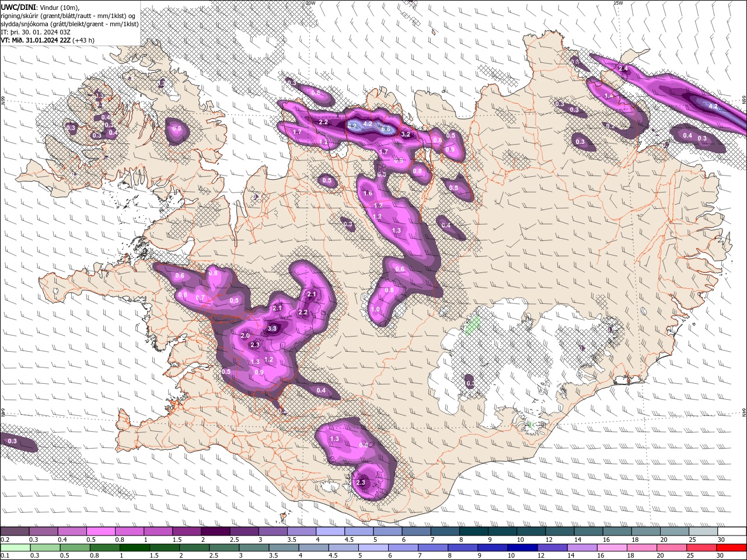Click the darkest purple swatch between 0.2 and 0.3 on the upper scale
Screen dimensions: 747x560
(x=15, y=531)
